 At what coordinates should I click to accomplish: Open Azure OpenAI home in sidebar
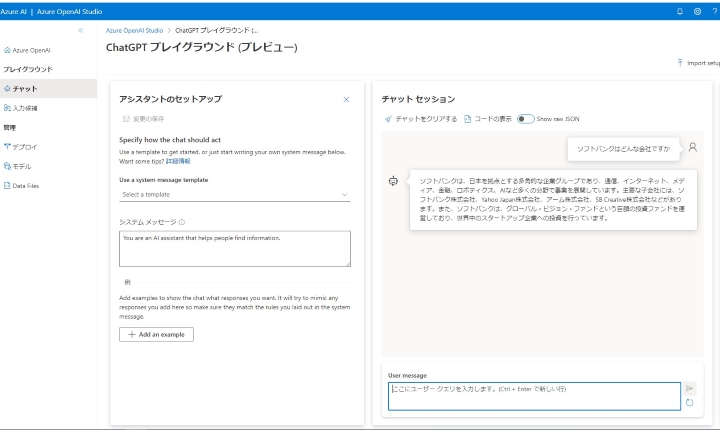click(x=29, y=49)
